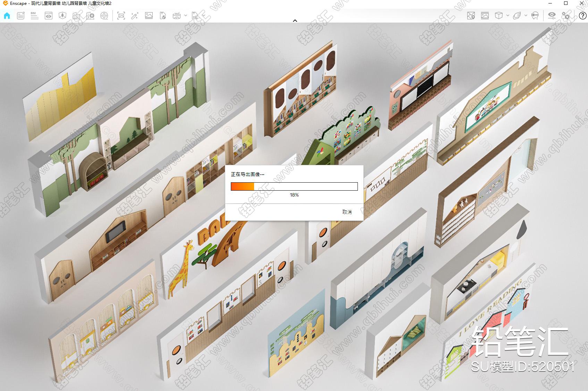The height and width of the screenshot is (391, 588).
Task: Open the library icon with lightning badge
Action: [x=90, y=16]
